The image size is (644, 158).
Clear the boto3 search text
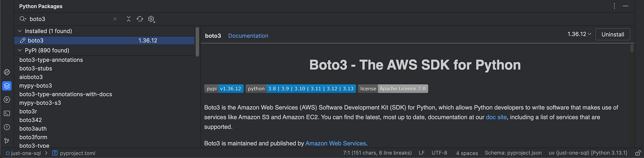click(x=115, y=19)
